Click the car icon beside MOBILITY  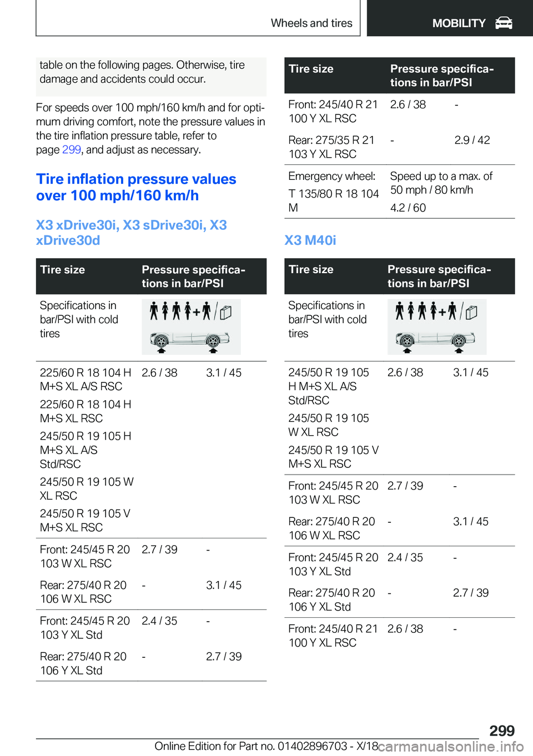(x=504, y=23)
